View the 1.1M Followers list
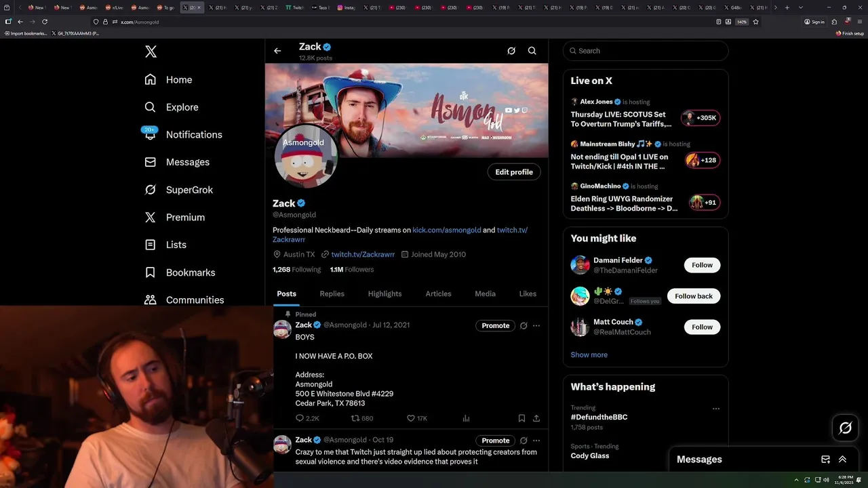This screenshot has height=488, width=868. 352,269
